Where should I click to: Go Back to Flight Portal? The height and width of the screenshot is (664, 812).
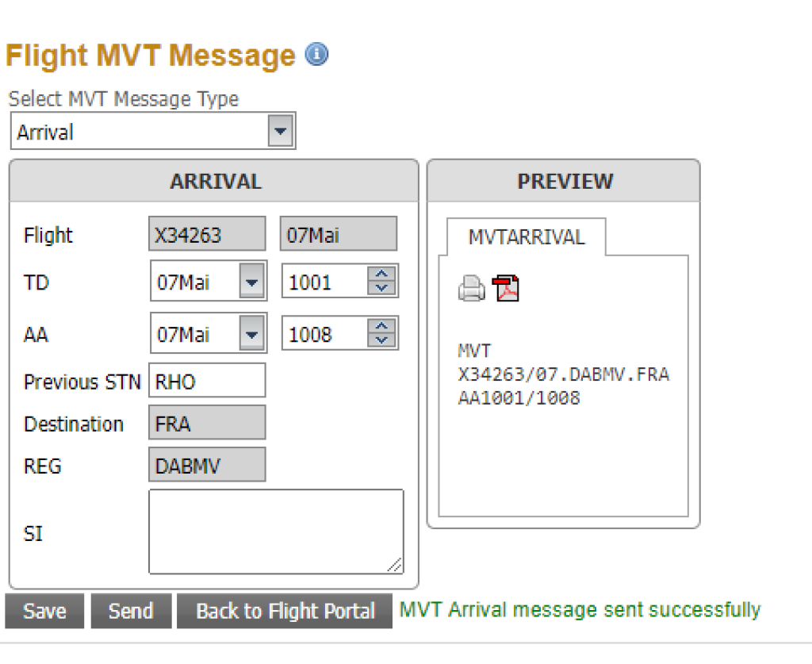pos(285,611)
